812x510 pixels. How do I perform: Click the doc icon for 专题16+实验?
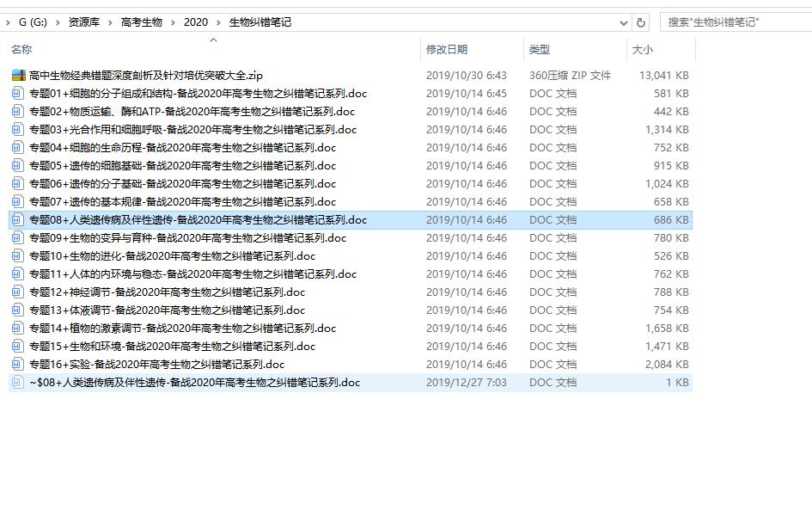click(x=17, y=365)
